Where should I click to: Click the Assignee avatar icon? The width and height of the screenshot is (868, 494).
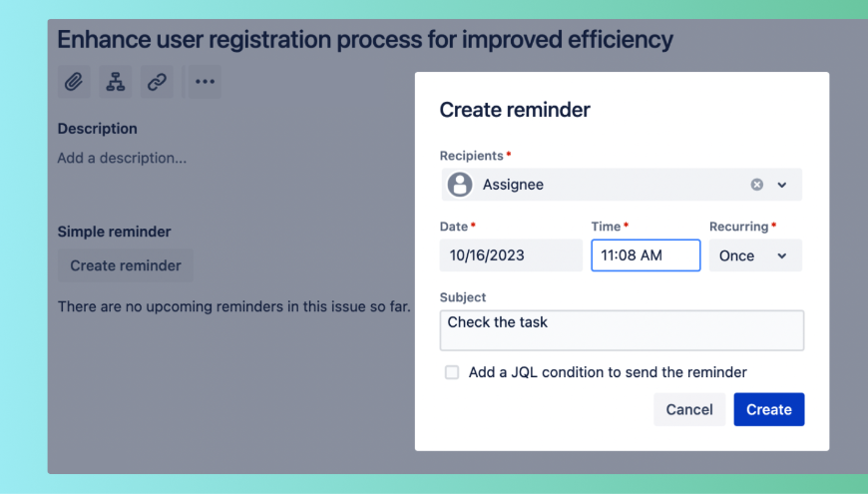point(460,185)
